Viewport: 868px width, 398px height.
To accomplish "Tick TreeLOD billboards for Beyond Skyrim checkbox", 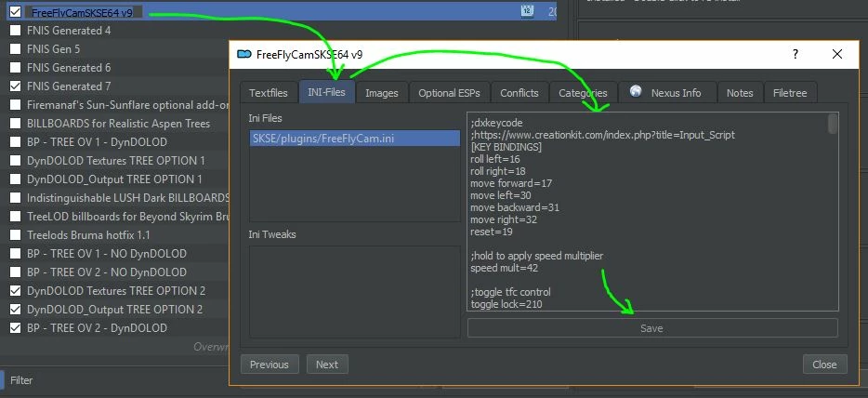I will [x=16, y=217].
